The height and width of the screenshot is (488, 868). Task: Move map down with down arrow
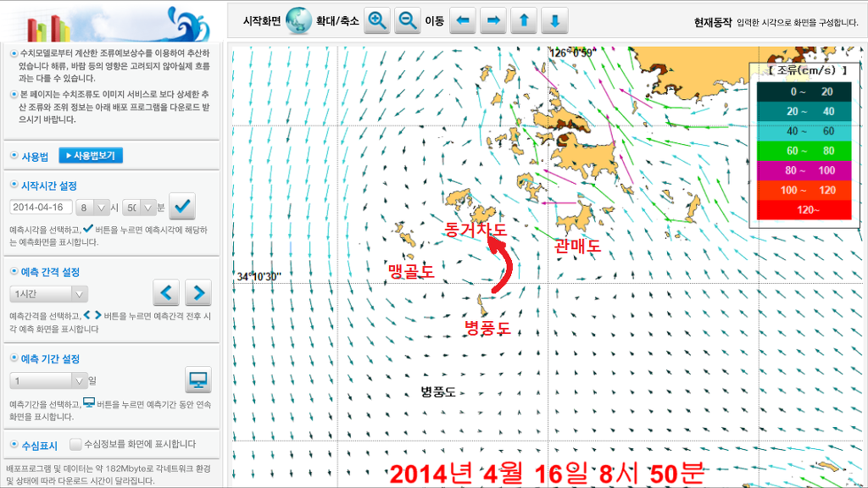click(554, 21)
